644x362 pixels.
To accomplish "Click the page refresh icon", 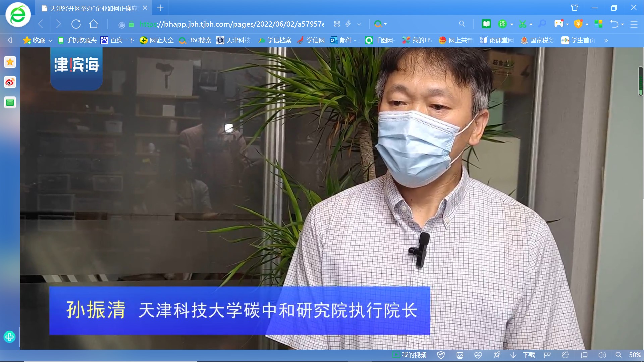I will (x=76, y=24).
